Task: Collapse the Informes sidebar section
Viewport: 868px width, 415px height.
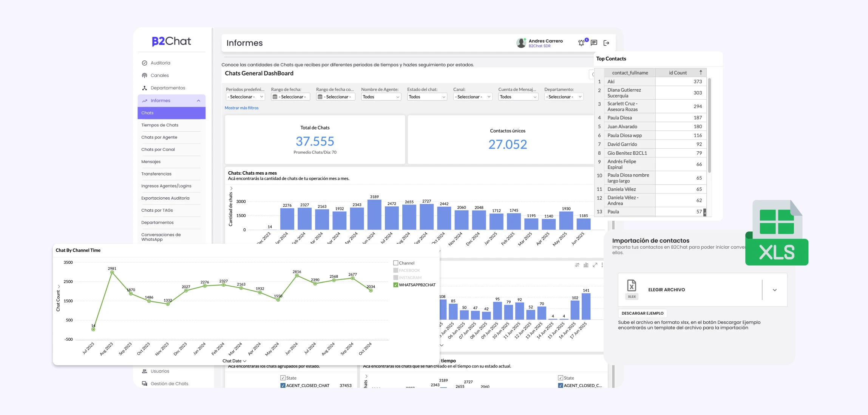Action: tap(199, 101)
